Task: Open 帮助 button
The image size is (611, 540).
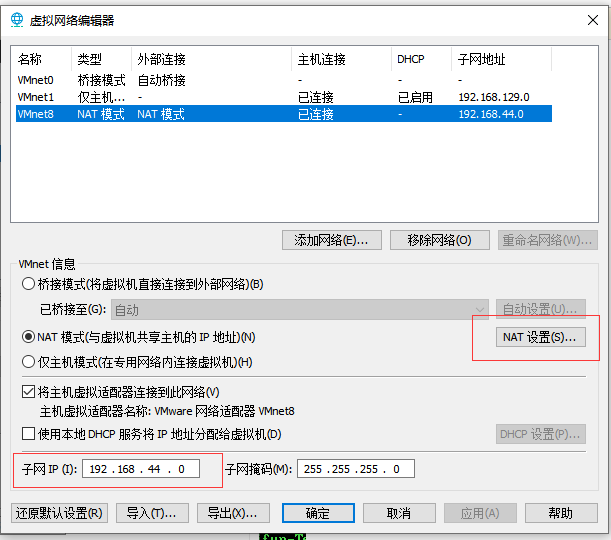Action: pyautogui.click(x=561, y=513)
